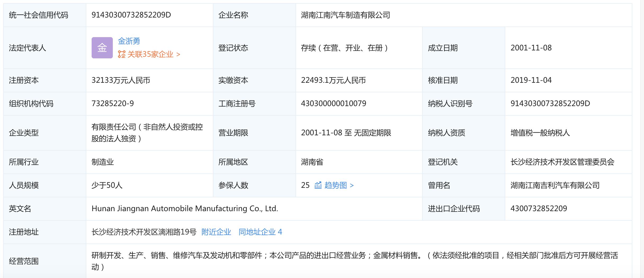
Task: Select registered address 长沙经济技术开发区漓湘路19号
Action: click(x=144, y=232)
